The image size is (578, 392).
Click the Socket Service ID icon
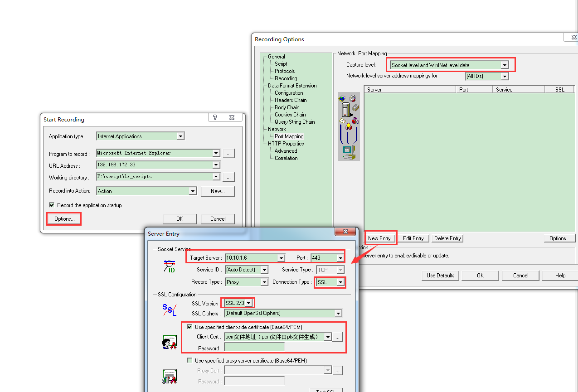click(170, 266)
